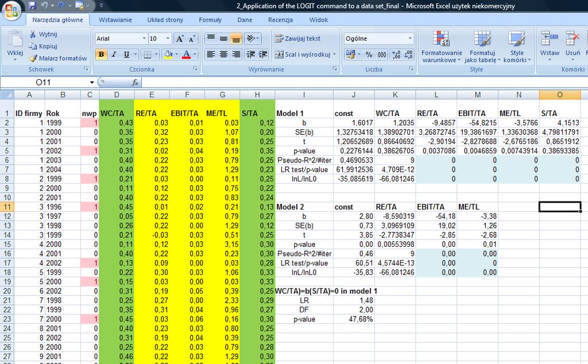Select cell J23 p-value 47,68%
The image size is (588, 364).
click(x=354, y=319)
